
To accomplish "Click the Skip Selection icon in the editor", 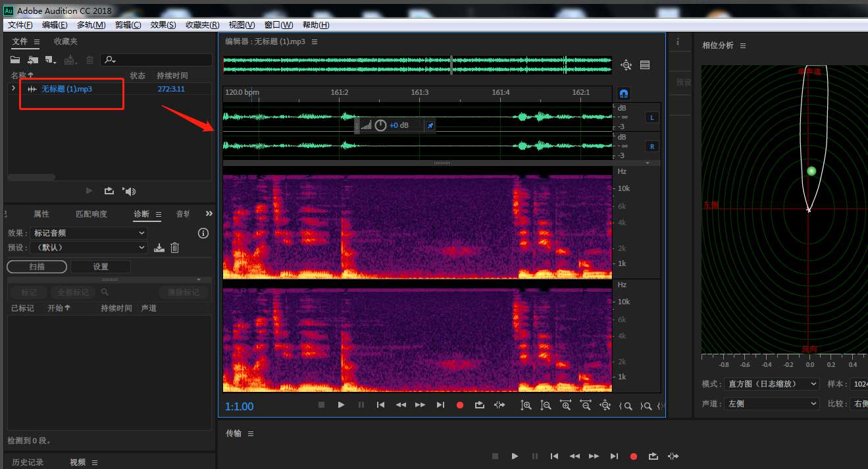I will [499, 405].
